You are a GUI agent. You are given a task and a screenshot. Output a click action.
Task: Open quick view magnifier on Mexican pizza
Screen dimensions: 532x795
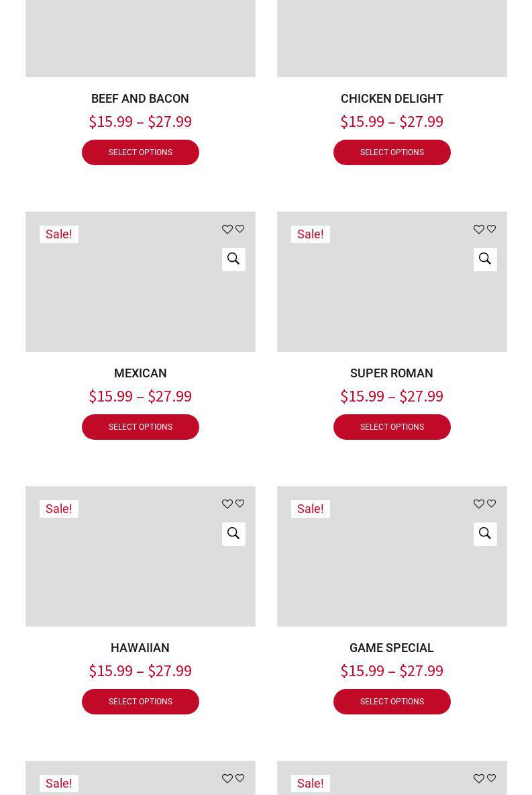(233, 259)
